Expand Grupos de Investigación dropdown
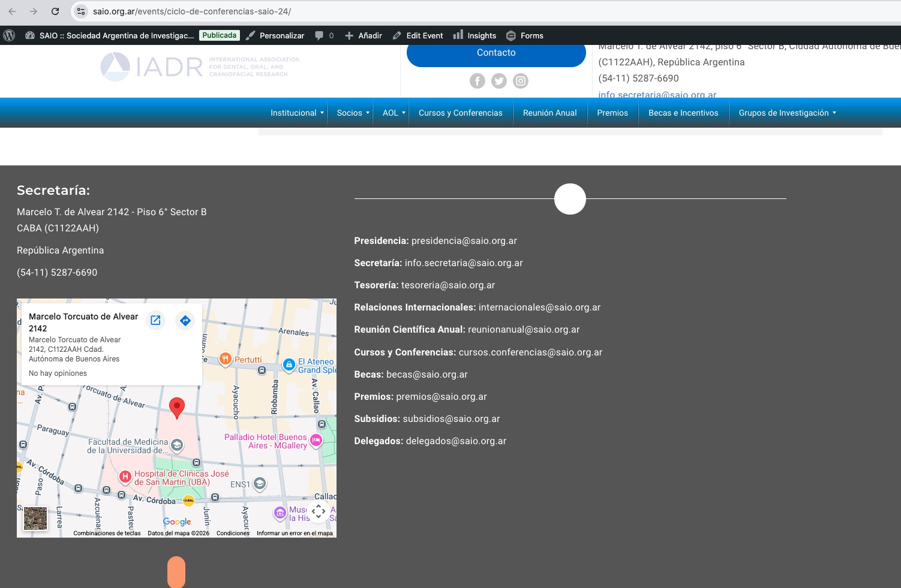The width and height of the screenshot is (901, 588). [x=787, y=113]
